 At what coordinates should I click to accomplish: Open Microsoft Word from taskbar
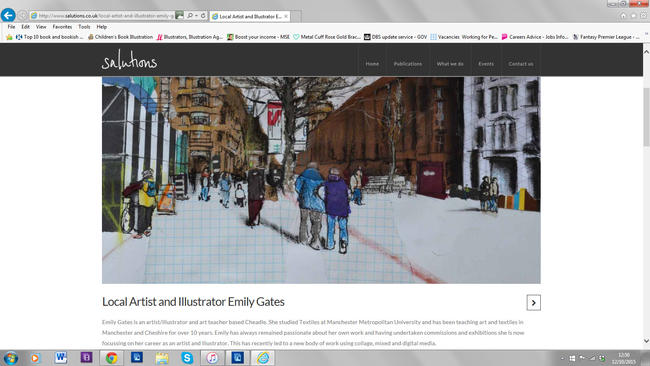61,358
